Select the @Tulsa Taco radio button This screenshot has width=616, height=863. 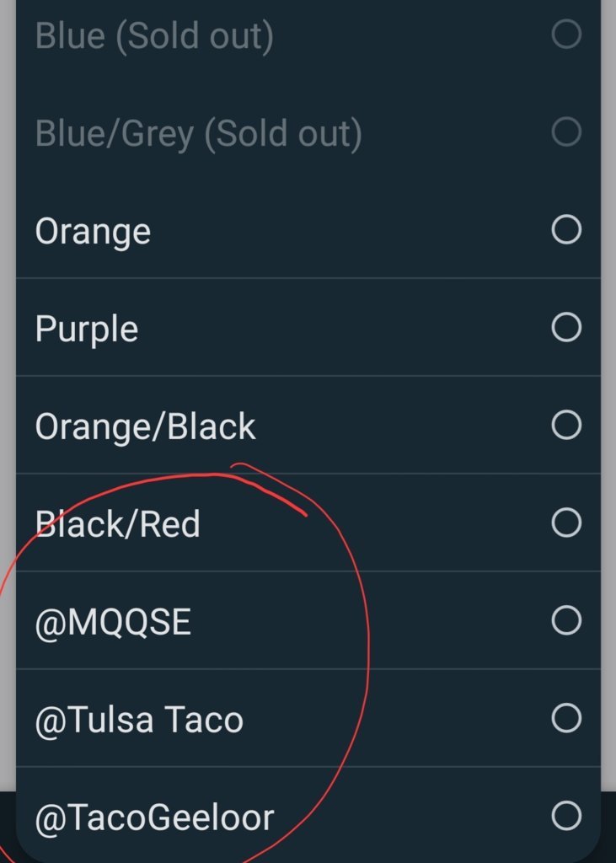click(566, 718)
